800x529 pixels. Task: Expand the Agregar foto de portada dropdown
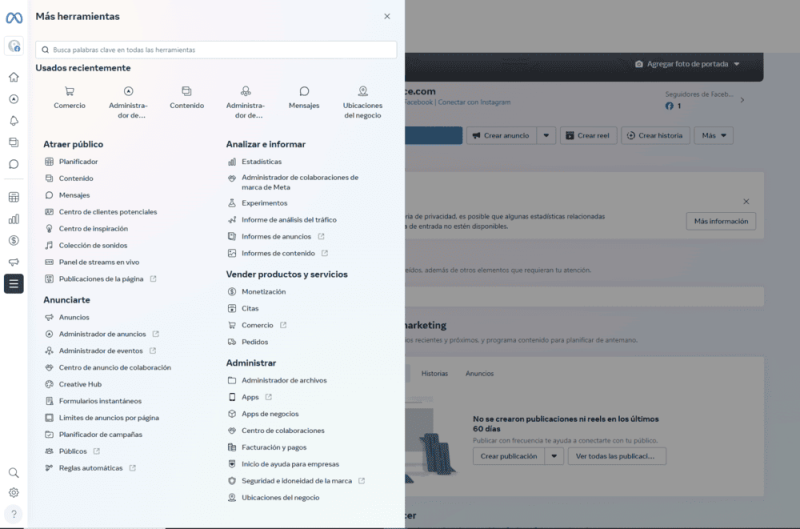688,64
